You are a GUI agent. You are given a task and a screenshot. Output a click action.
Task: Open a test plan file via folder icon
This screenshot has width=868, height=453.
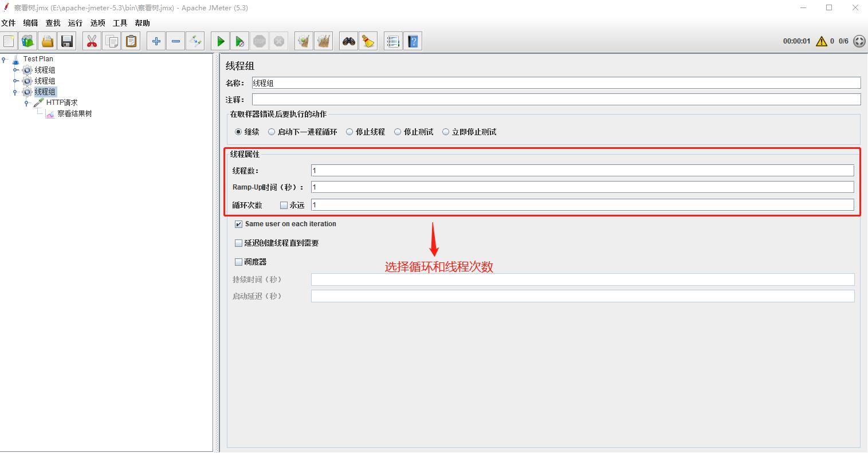pyautogui.click(x=47, y=41)
